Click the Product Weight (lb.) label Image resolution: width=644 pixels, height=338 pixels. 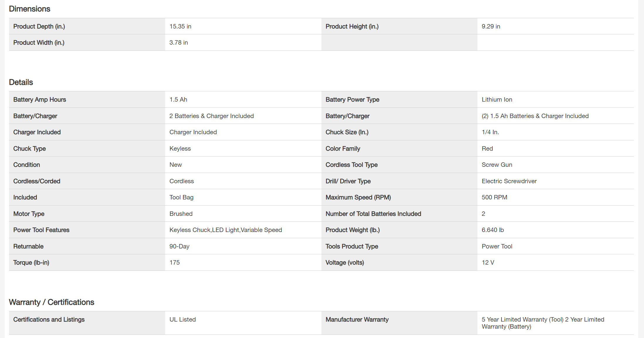[x=352, y=230]
